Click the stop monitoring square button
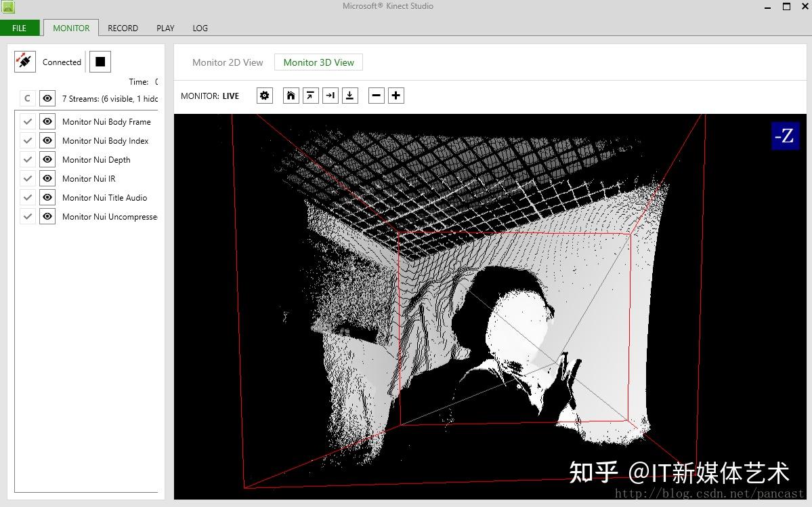 tap(100, 61)
